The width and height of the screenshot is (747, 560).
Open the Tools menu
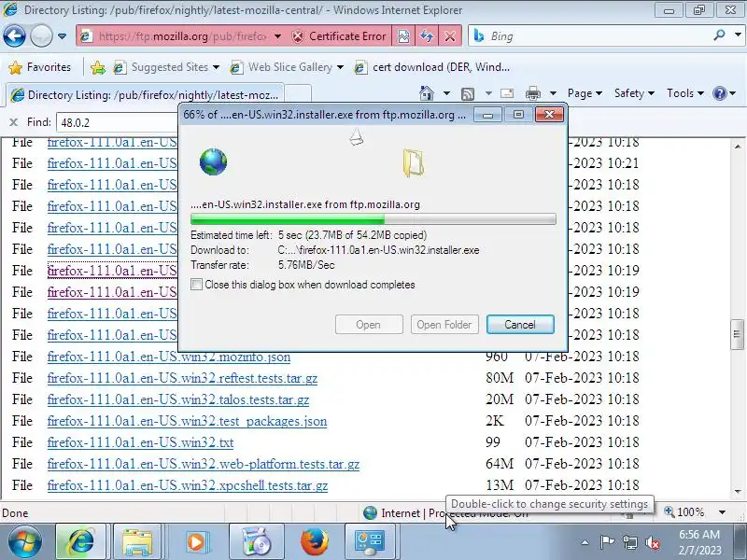[685, 93]
